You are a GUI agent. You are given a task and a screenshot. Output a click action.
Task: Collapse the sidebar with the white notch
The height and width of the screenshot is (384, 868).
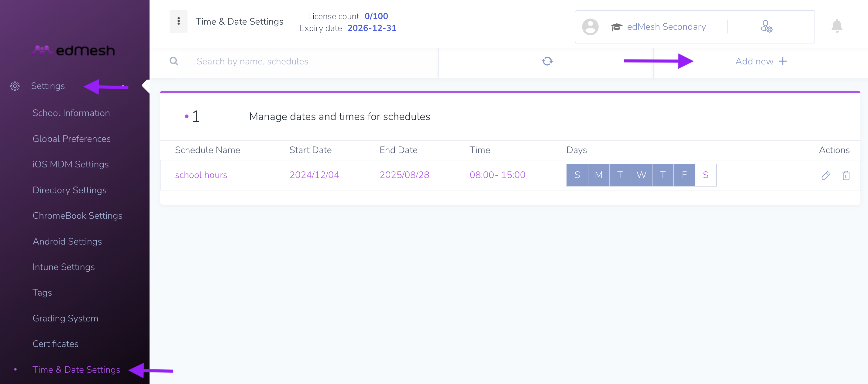(146, 86)
